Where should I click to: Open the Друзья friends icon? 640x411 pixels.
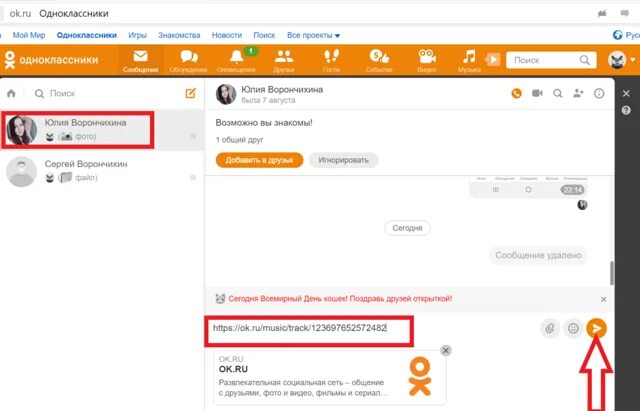[x=283, y=60]
